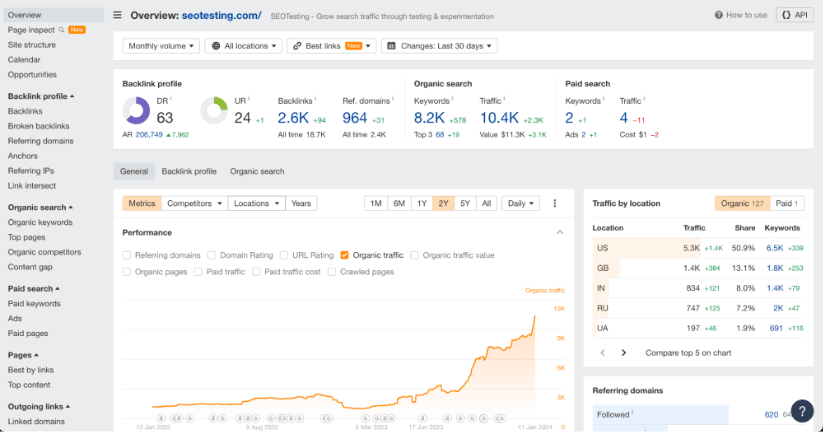Screen dimensions: 823x432
Task: Uncheck the Organic traffic checkbox
Action: click(345, 255)
